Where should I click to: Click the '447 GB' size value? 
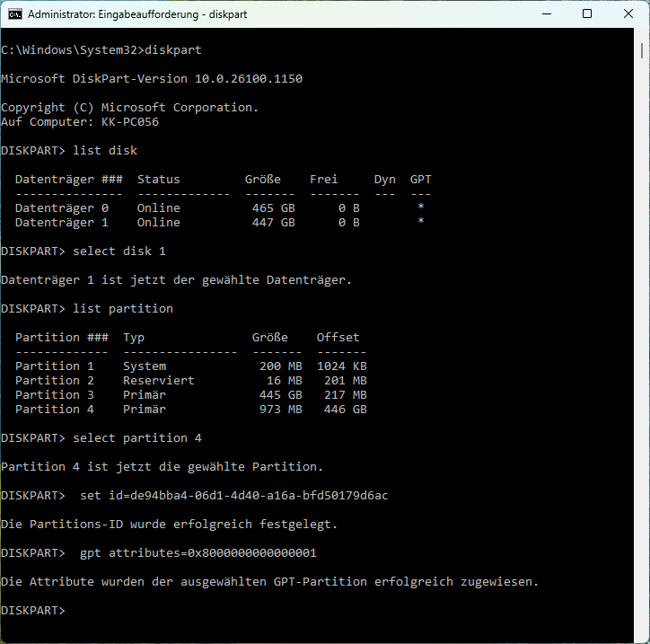(x=274, y=223)
